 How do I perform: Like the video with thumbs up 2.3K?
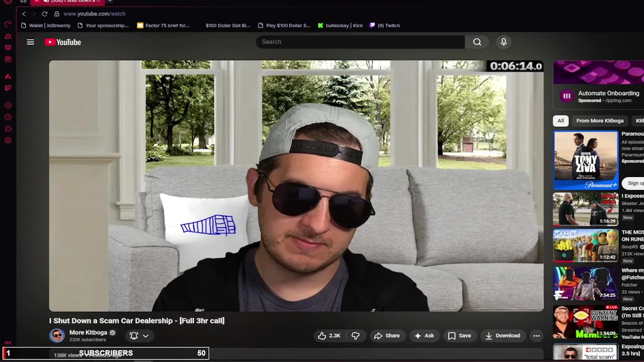[330, 335]
